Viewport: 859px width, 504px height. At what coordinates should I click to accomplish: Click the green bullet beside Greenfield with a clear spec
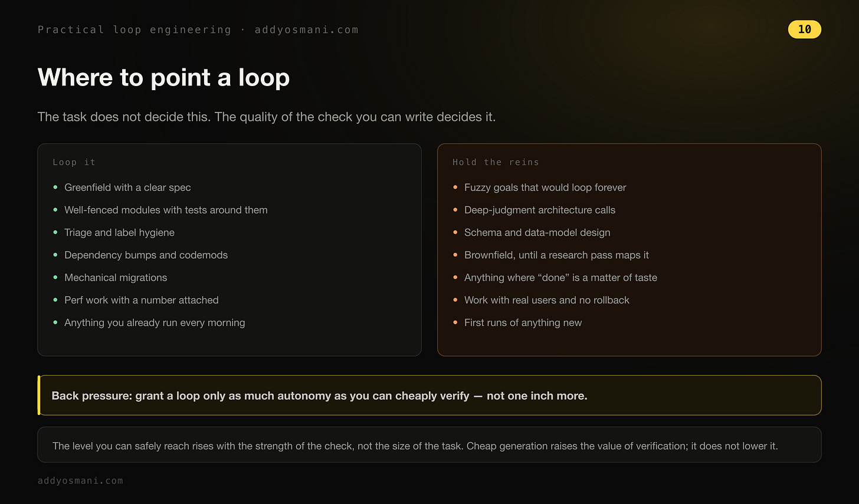[55, 187]
